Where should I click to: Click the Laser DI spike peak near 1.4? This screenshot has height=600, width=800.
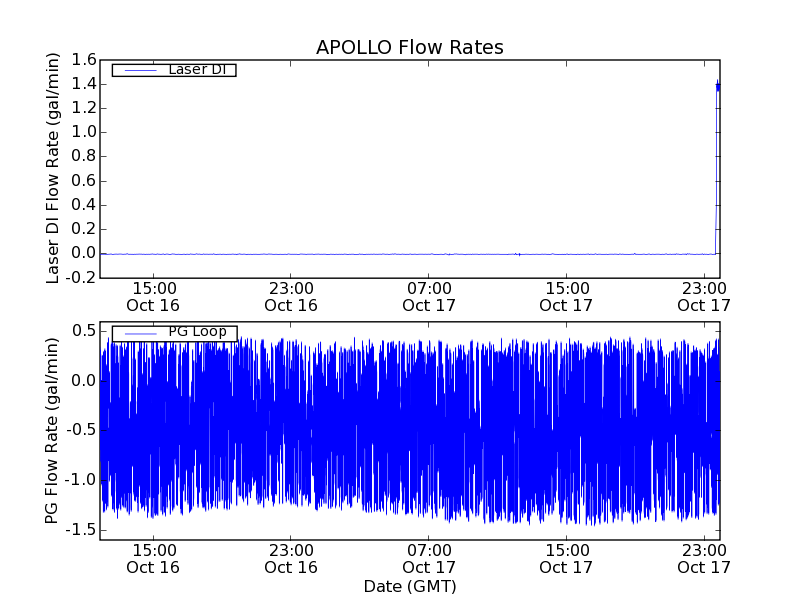click(717, 86)
